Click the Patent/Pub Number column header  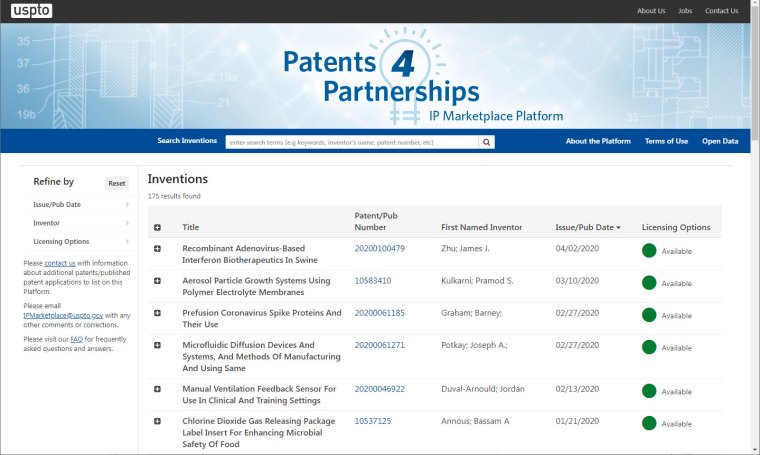coord(376,221)
